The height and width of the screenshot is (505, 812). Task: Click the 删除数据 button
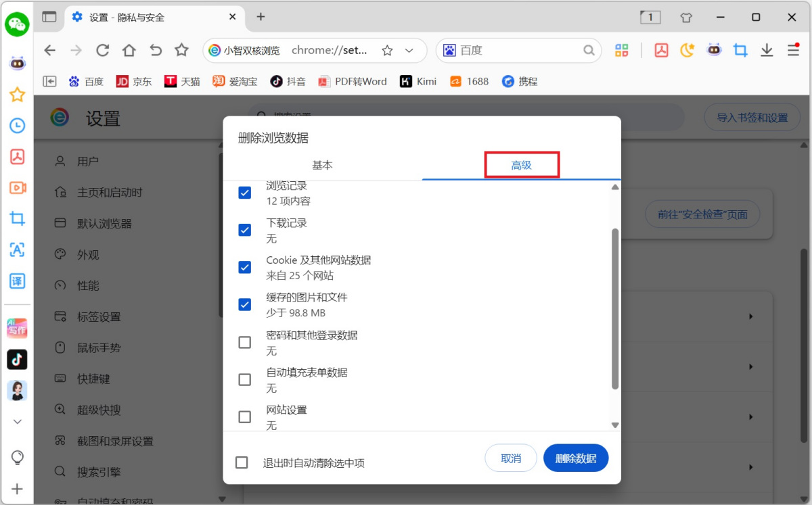pyautogui.click(x=575, y=458)
